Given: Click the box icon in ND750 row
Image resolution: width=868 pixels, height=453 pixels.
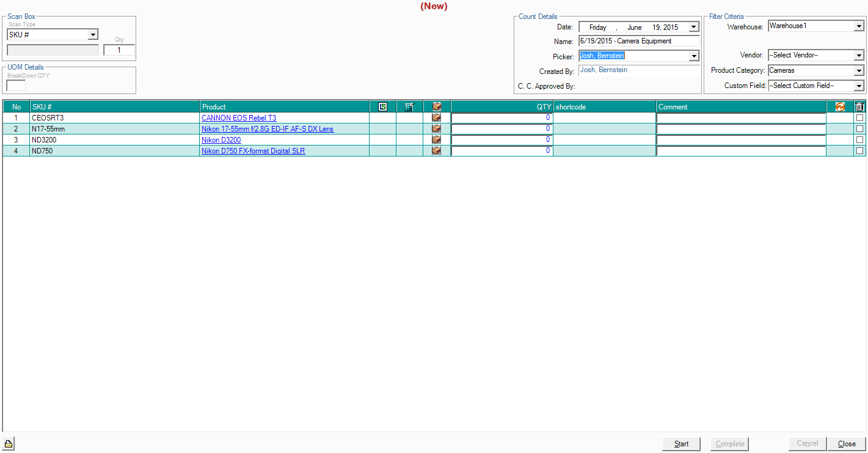Looking at the screenshot, I should click(x=436, y=151).
